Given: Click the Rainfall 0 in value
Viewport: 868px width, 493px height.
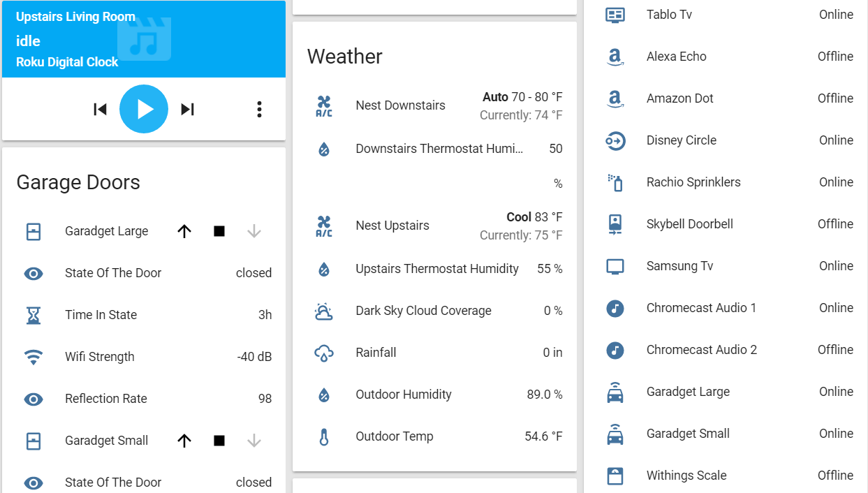Looking at the screenshot, I should tap(552, 353).
